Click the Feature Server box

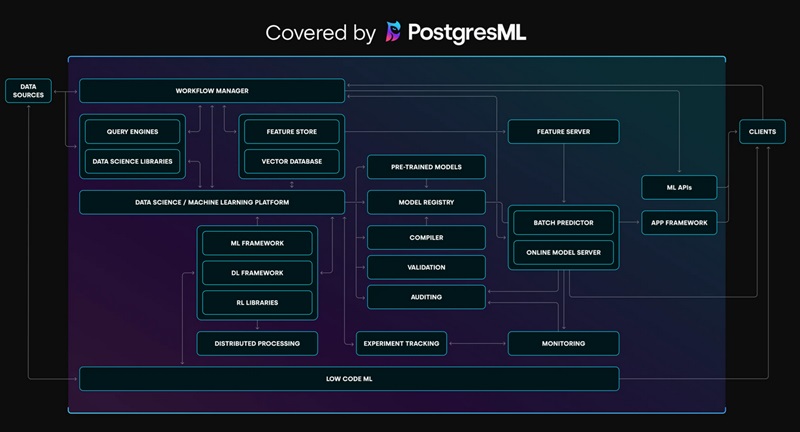pyautogui.click(x=563, y=132)
